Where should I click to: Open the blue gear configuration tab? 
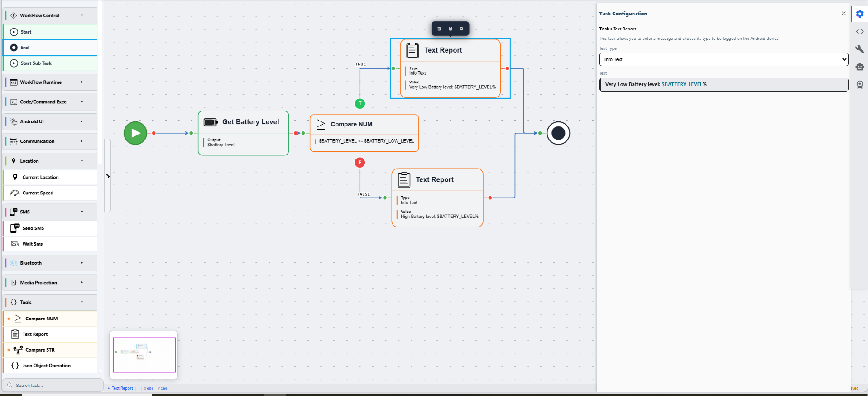coord(859,14)
